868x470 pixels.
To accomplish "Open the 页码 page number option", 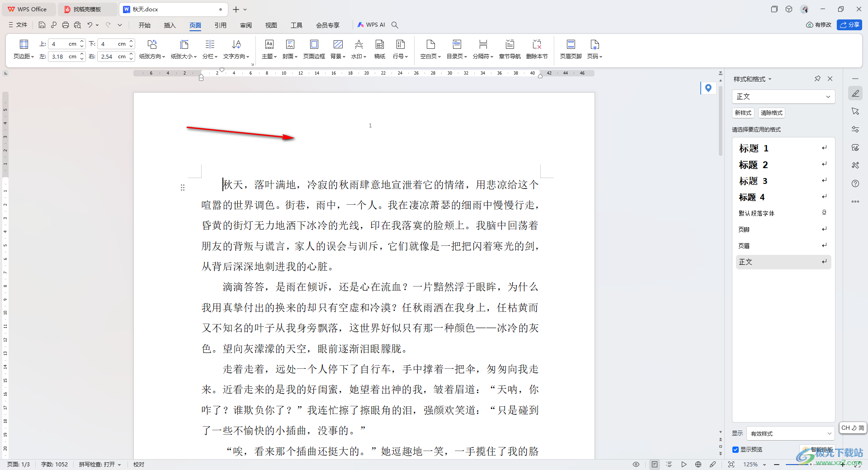I will [594, 49].
